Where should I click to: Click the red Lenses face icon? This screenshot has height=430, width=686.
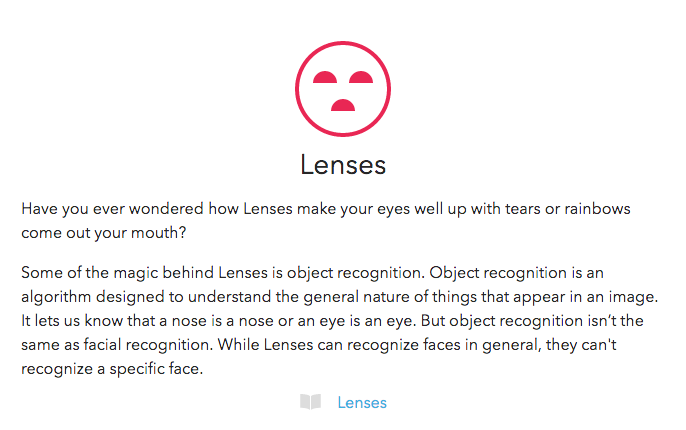[342, 89]
